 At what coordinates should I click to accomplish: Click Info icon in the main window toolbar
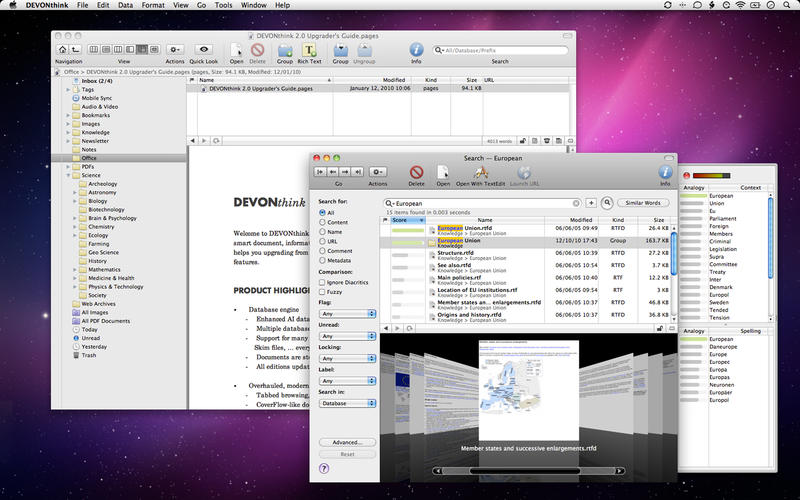coord(416,48)
